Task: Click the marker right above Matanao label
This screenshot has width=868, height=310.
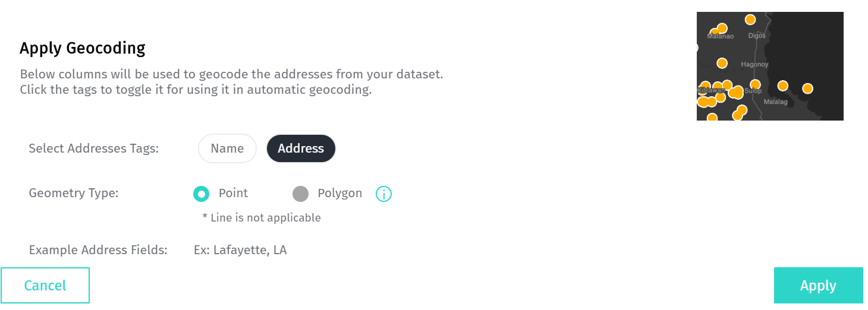Action: click(x=722, y=29)
